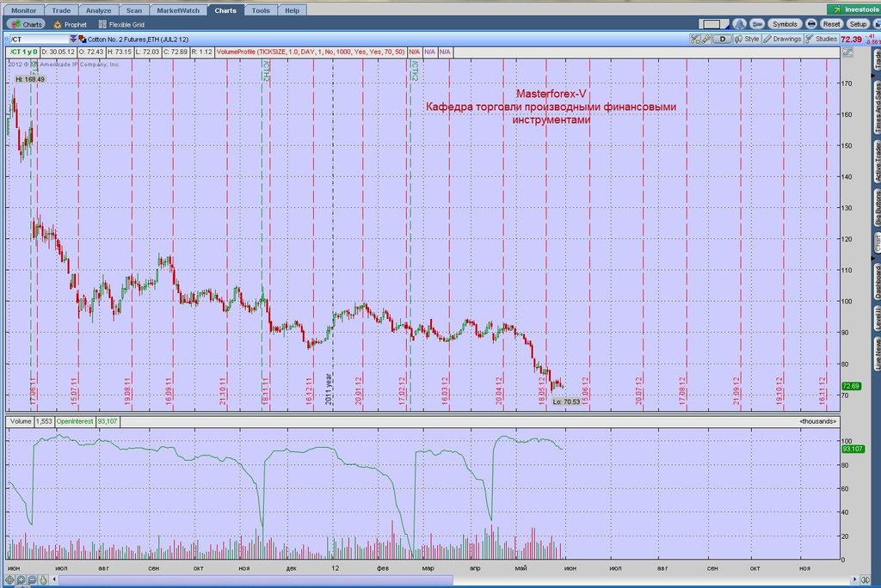
Task: Click the horizontal chart scrollbar thumb
Action: tap(256, 579)
